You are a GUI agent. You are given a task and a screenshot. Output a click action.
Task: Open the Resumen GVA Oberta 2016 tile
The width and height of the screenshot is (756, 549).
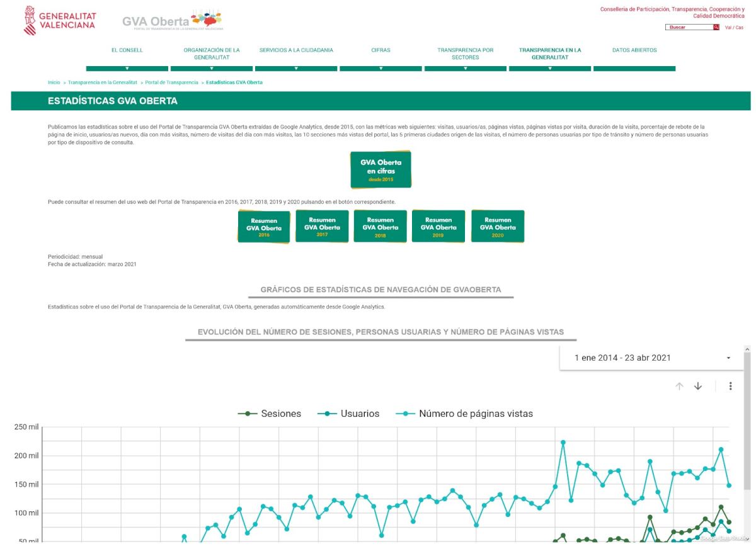(x=264, y=227)
